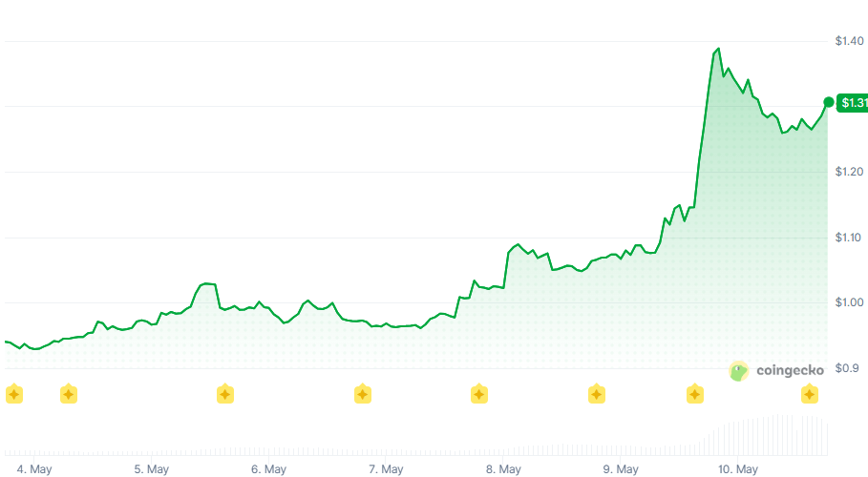Open the star event marker just before 8. May
The image size is (868, 477).
click(x=478, y=394)
